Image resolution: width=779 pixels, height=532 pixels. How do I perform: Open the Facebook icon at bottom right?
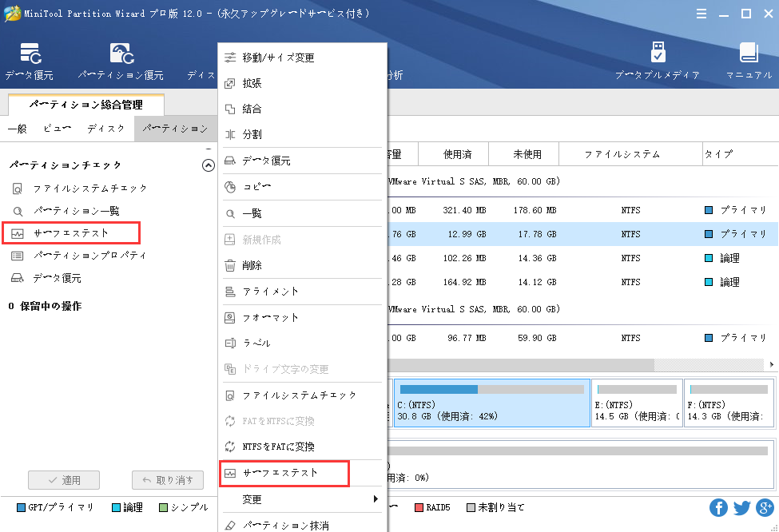pyautogui.click(x=718, y=507)
